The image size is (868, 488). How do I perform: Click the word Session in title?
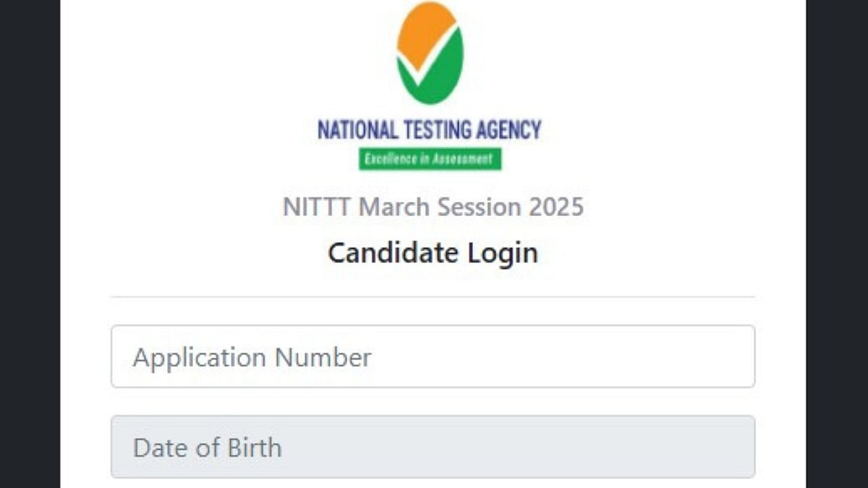(478, 207)
